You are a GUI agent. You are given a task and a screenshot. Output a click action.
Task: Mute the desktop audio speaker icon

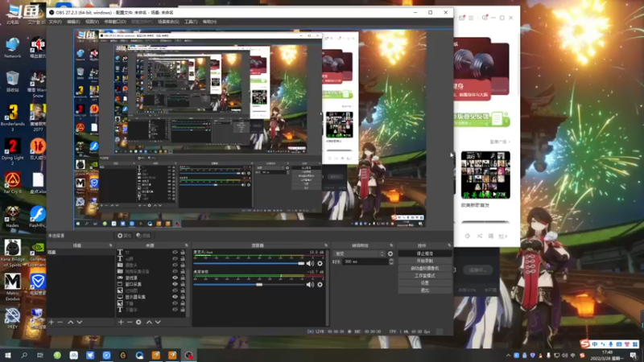[x=310, y=285]
